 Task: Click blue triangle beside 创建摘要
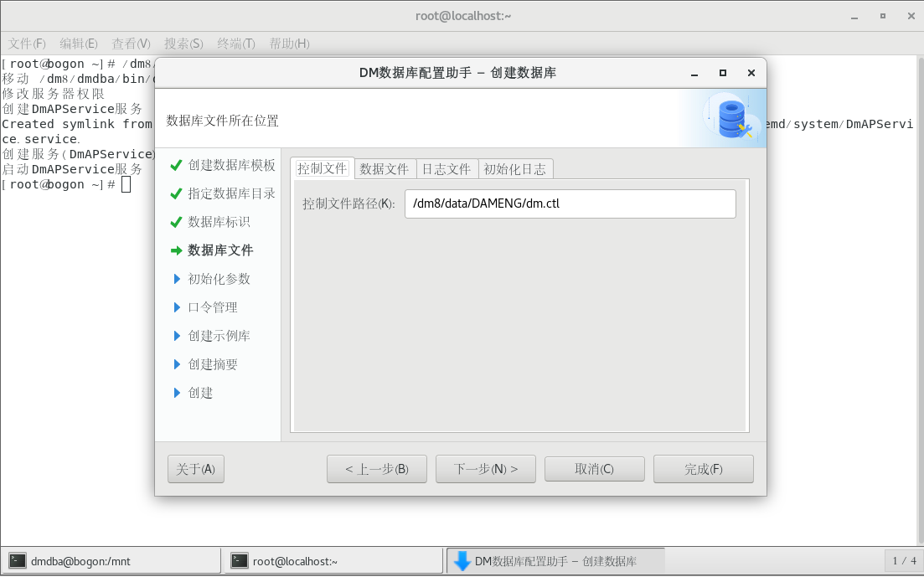(x=177, y=365)
